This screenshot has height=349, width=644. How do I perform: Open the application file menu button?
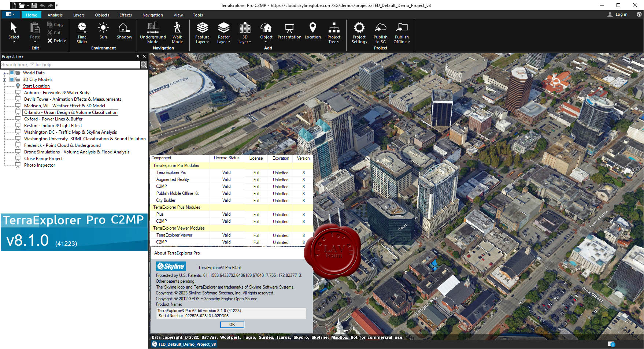(x=11, y=14)
